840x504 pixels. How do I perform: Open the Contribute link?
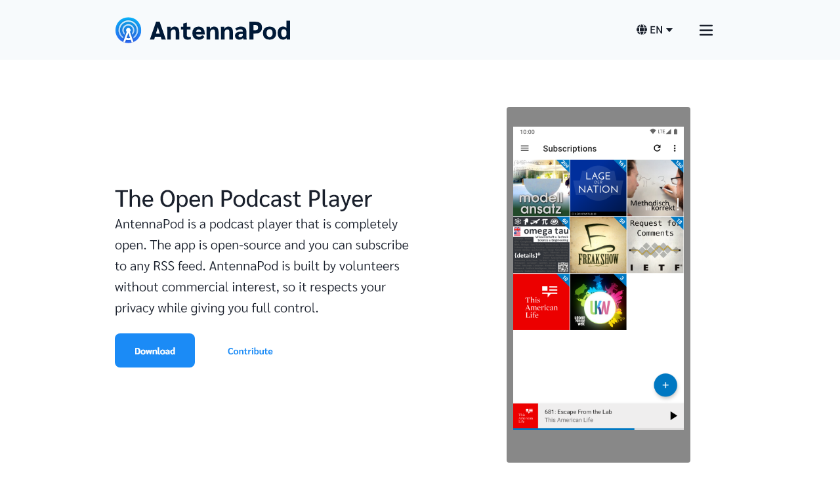[250, 351]
